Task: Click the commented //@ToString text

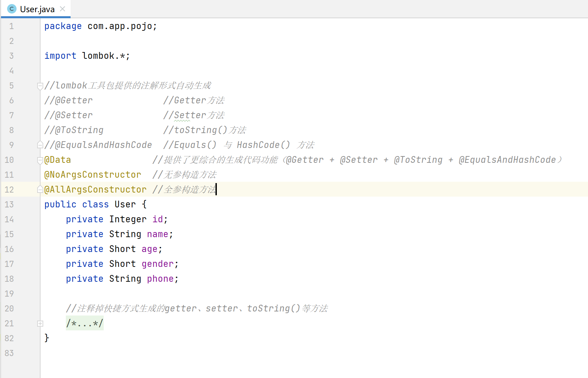Action: click(74, 130)
